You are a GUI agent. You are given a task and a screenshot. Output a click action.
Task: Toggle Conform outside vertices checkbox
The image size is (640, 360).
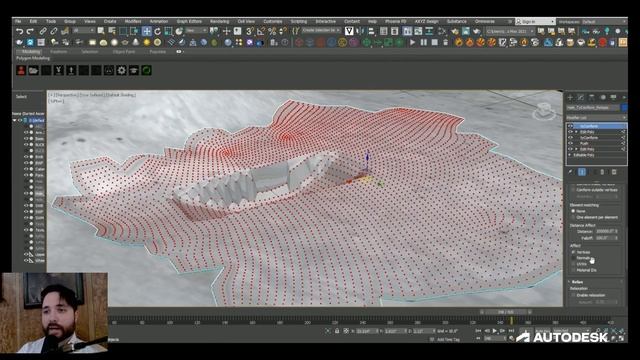click(573, 190)
